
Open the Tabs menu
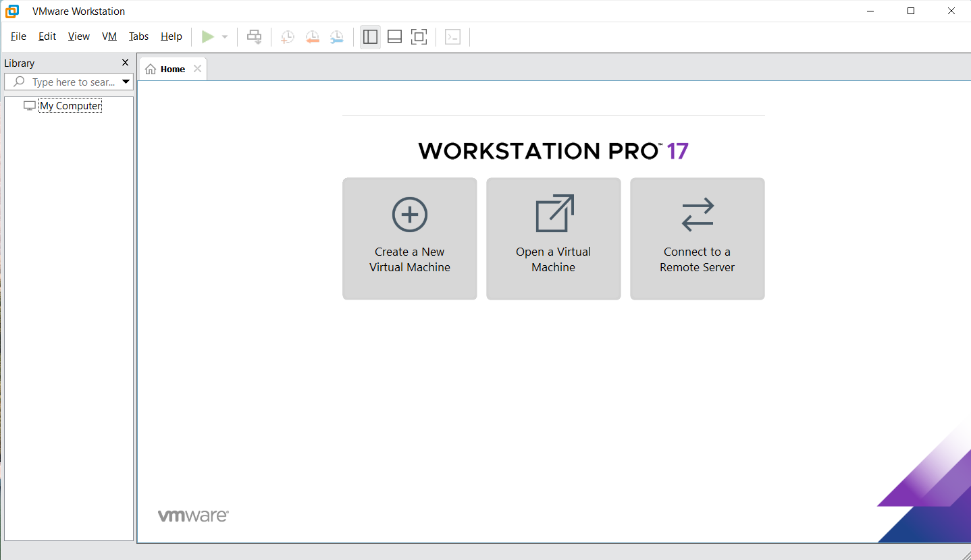coord(138,36)
